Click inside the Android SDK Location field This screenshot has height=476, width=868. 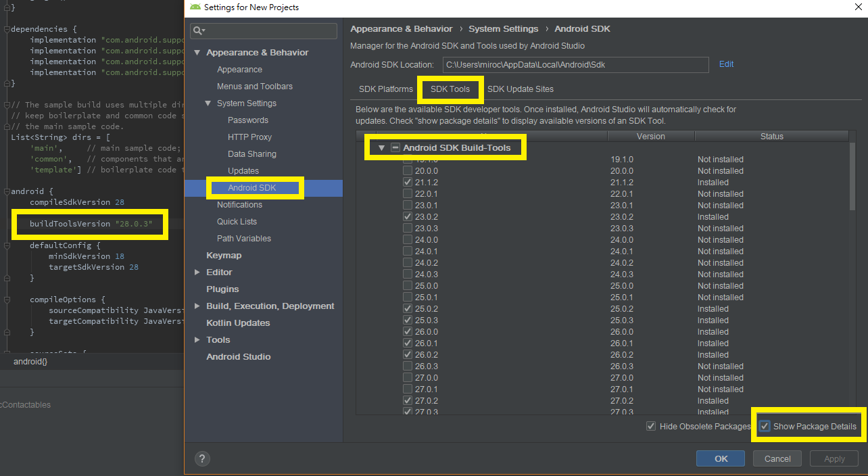[x=575, y=65]
